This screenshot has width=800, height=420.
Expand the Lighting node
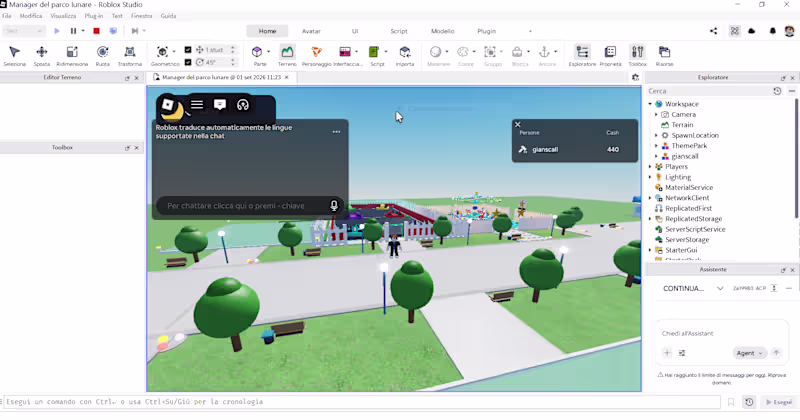click(x=650, y=177)
